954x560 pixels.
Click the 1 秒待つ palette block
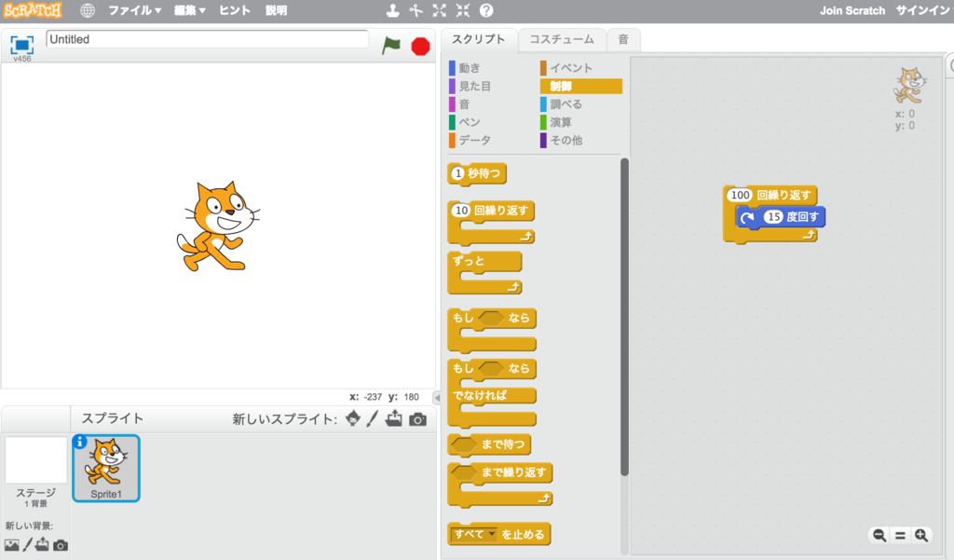(477, 174)
